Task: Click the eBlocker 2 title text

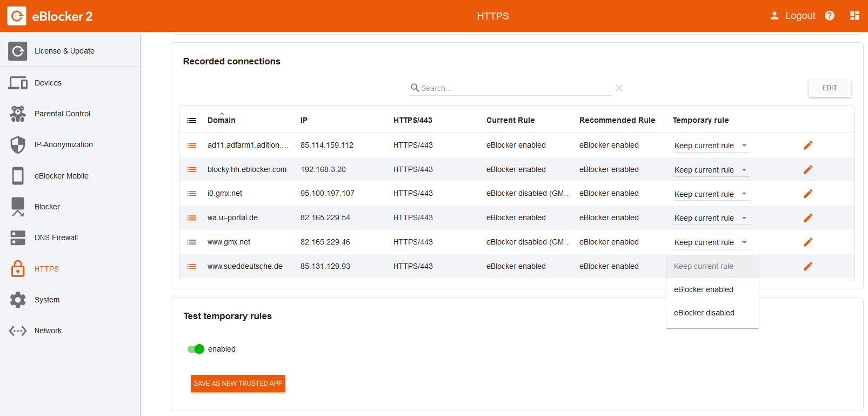Action: (x=62, y=16)
